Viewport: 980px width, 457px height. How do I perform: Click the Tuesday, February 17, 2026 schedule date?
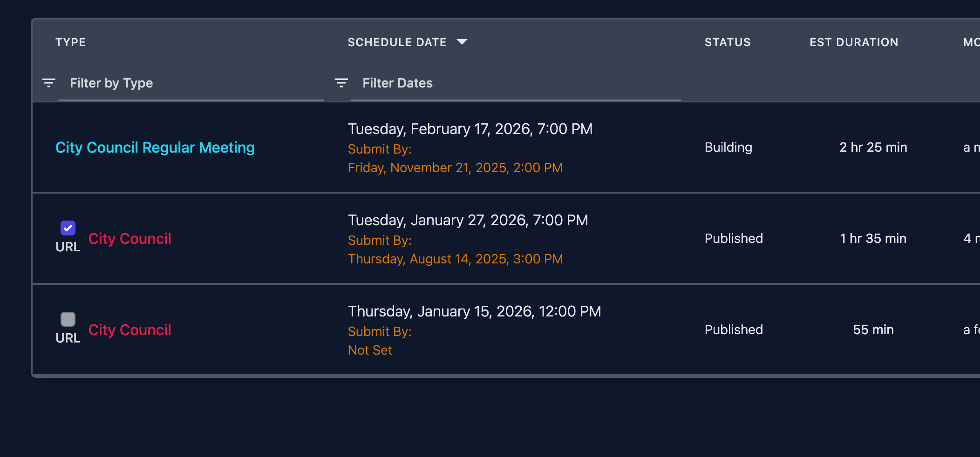(x=470, y=129)
